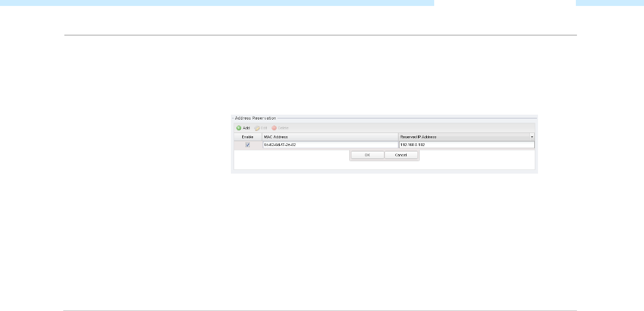644x311 pixels.
Task: Sort by the MAC Address column header
Action: pyautogui.click(x=330, y=137)
